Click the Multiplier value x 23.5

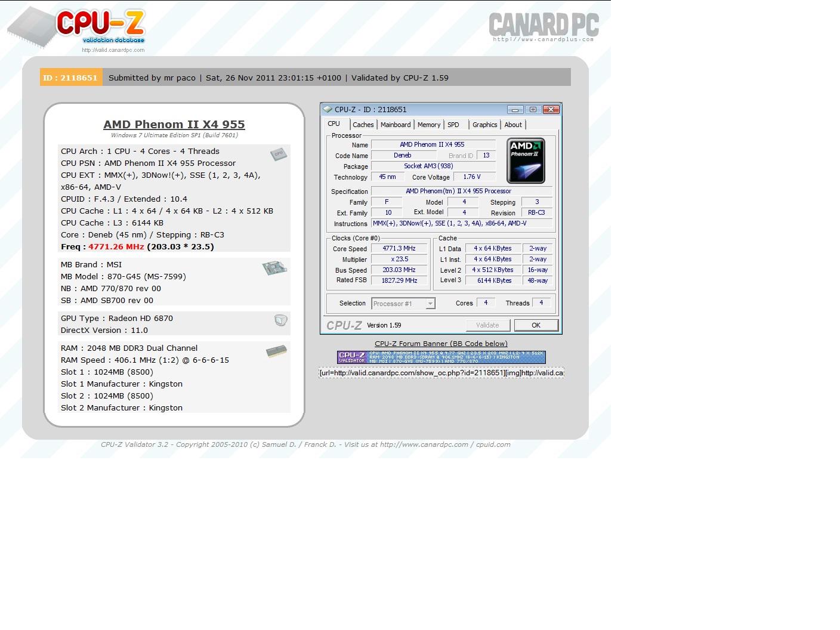(x=399, y=259)
